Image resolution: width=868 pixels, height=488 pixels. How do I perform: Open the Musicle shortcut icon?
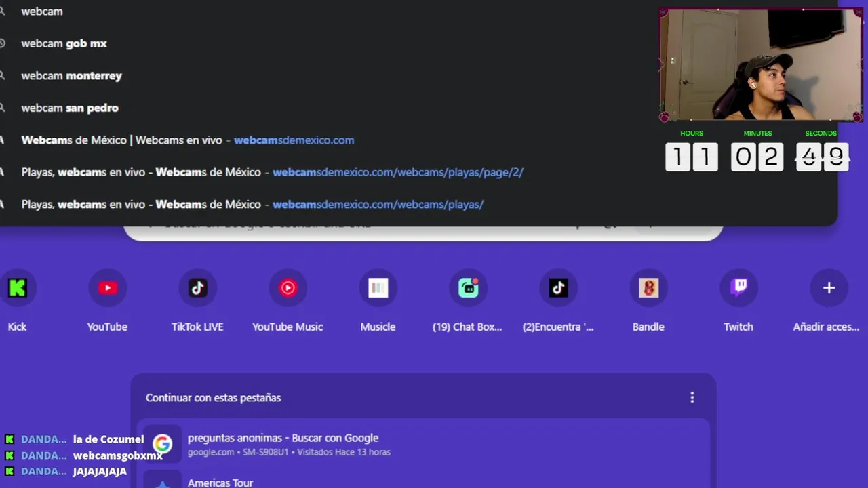pos(378,288)
